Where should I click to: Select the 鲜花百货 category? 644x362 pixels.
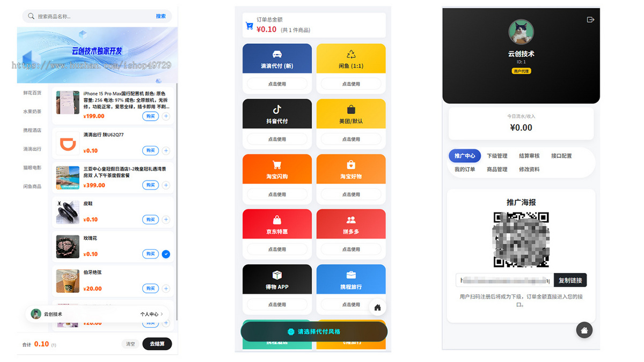32,93
